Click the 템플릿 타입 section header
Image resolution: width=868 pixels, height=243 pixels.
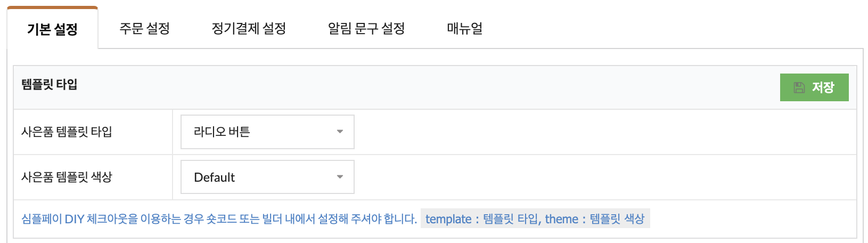coord(50,84)
